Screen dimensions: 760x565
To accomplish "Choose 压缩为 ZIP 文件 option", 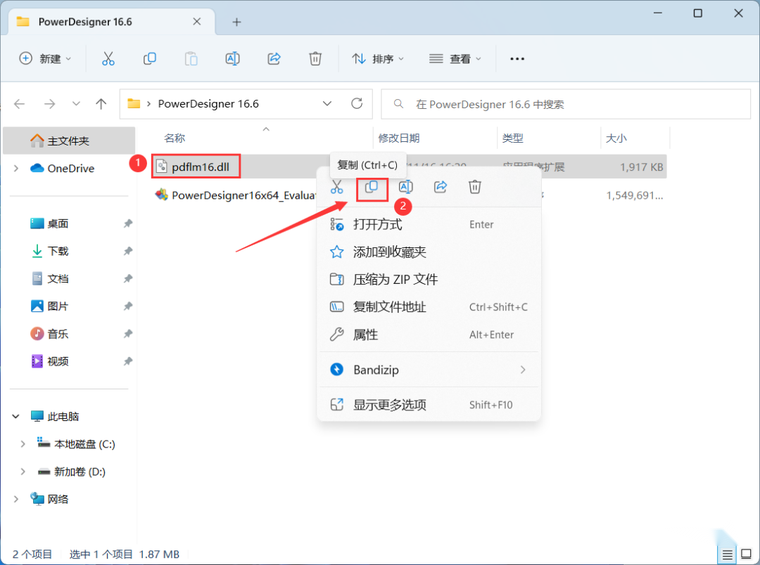I will click(429, 280).
